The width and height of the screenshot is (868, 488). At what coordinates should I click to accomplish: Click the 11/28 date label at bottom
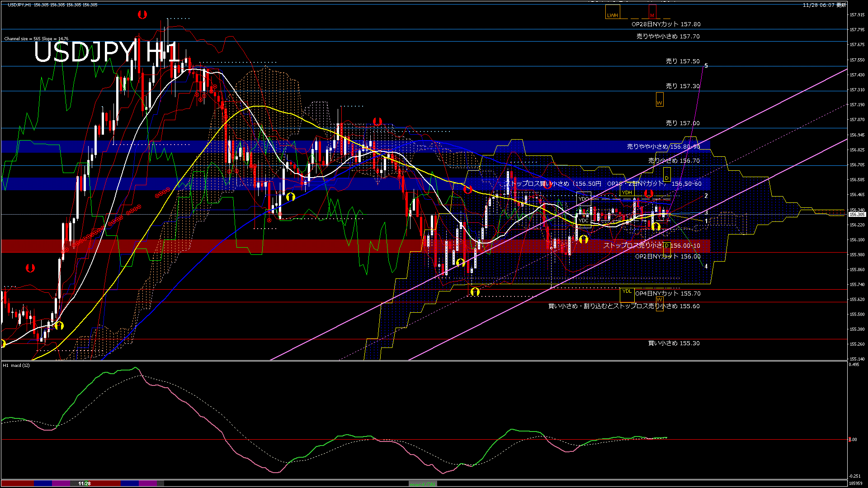point(84,483)
